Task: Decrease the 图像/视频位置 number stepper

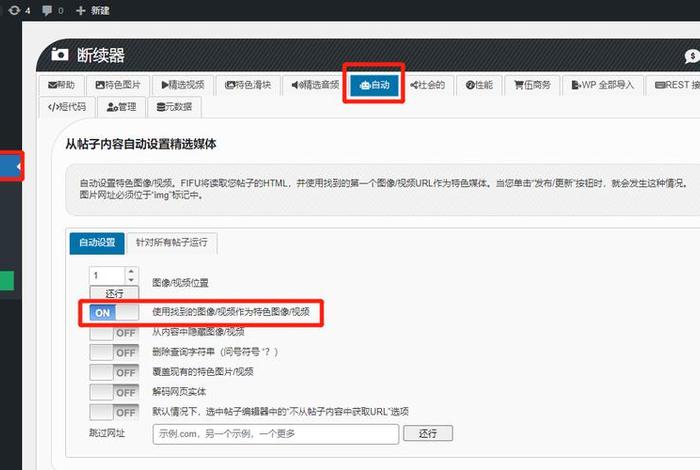Action: pyautogui.click(x=131, y=279)
